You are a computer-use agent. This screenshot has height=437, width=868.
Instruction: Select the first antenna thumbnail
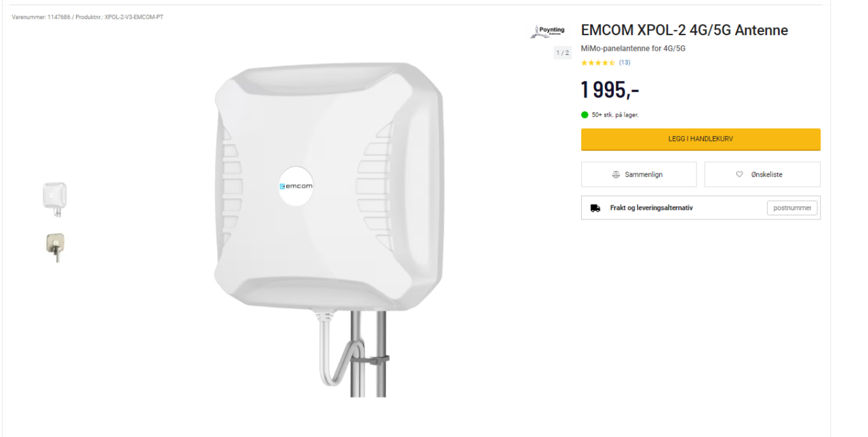point(55,198)
